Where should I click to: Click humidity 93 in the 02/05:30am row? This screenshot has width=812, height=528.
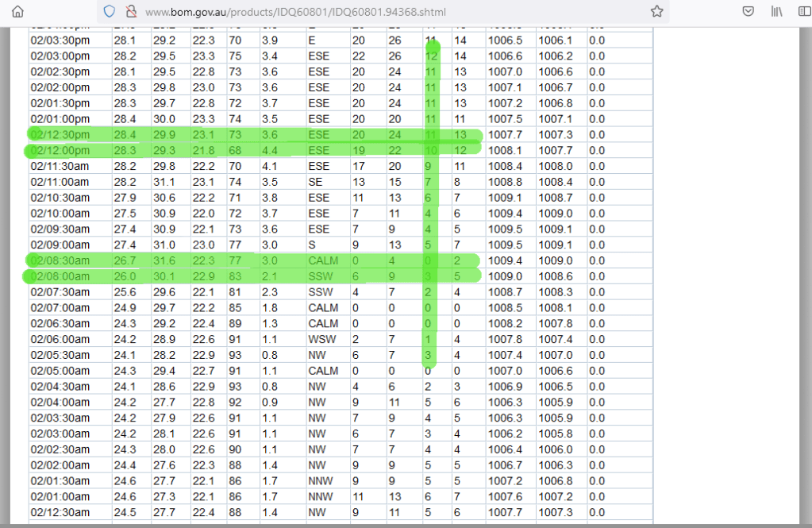coord(235,355)
